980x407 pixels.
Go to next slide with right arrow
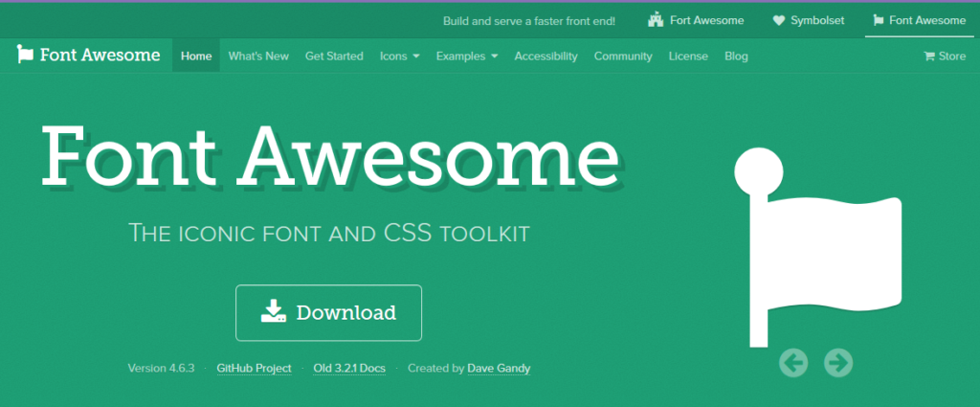tap(838, 362)
